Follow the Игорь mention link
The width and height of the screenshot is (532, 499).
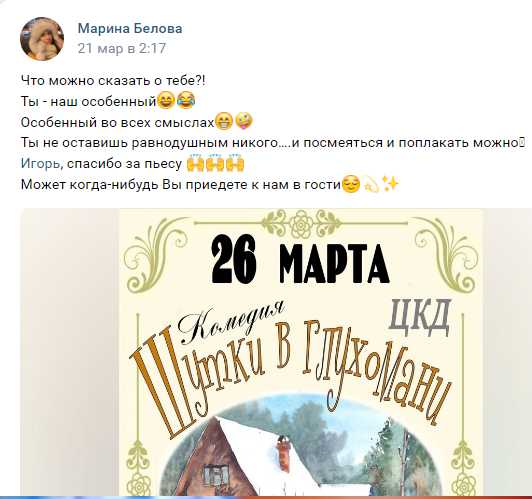click(40, 164)
